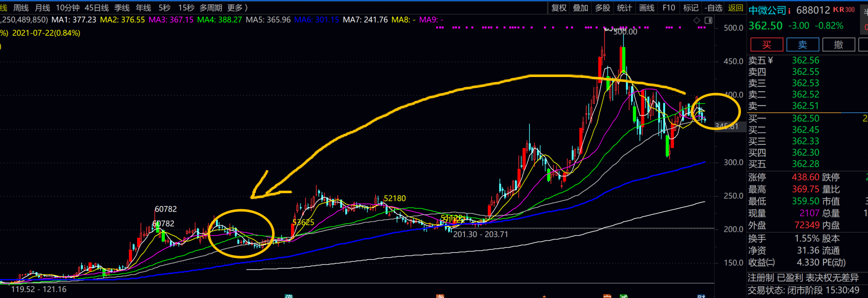
Task: Toggle the side panel layout icon
Action: (x=708, y=20)
